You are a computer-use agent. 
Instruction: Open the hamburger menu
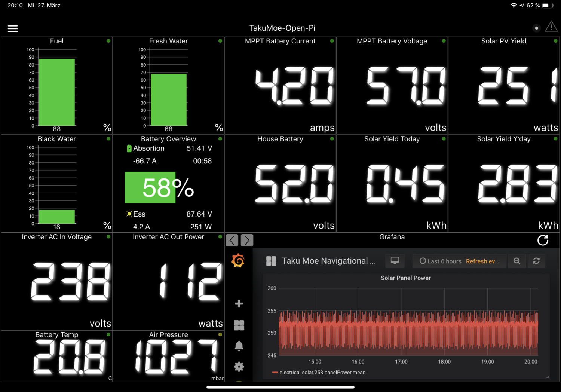[13, 28]
